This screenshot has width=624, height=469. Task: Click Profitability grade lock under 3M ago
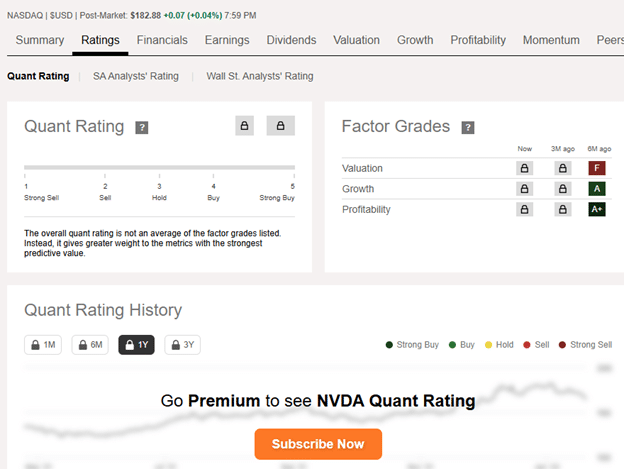coord(563,209)
